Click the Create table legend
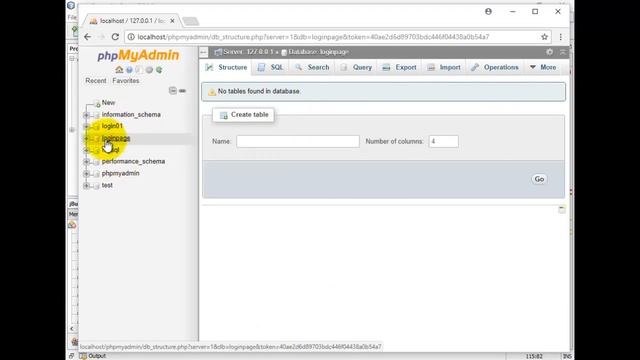Image resolution: width=640 pixels, height=360 pixels. pos(243,115)
